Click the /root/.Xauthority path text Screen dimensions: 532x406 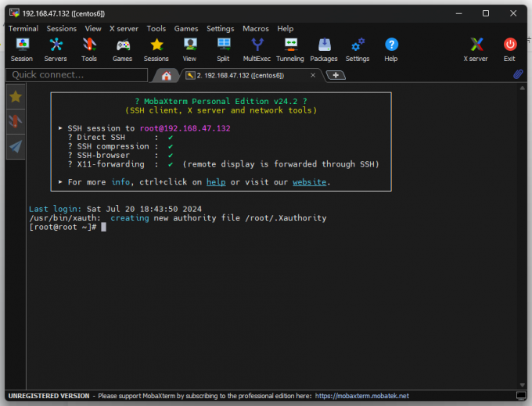pyautogui.click(x=286, y=218)
